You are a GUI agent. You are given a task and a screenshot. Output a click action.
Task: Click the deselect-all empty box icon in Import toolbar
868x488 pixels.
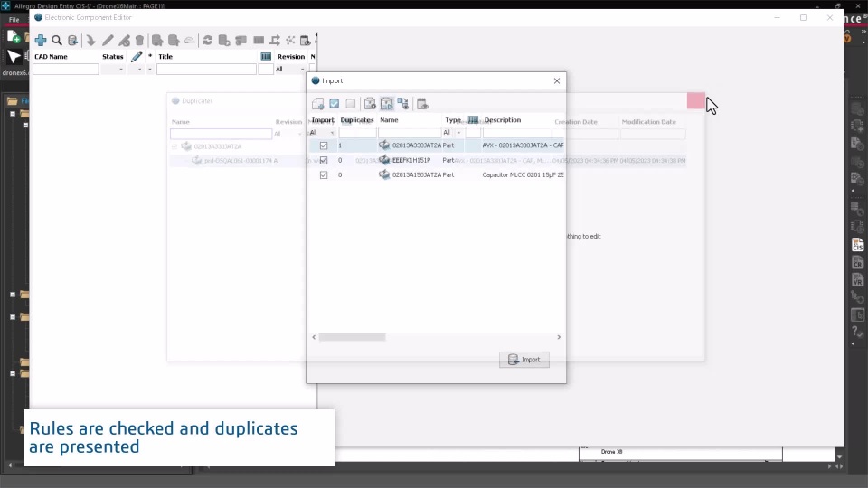351,103
